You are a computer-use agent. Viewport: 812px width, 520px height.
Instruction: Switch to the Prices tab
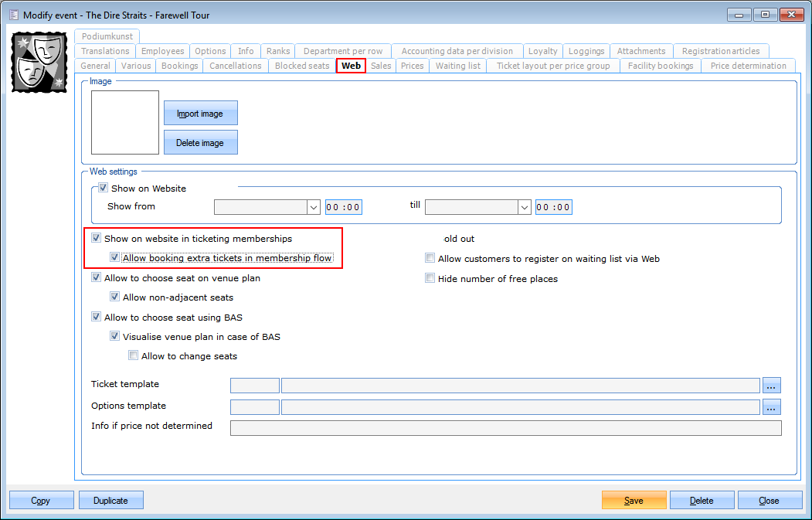(412, 66)
